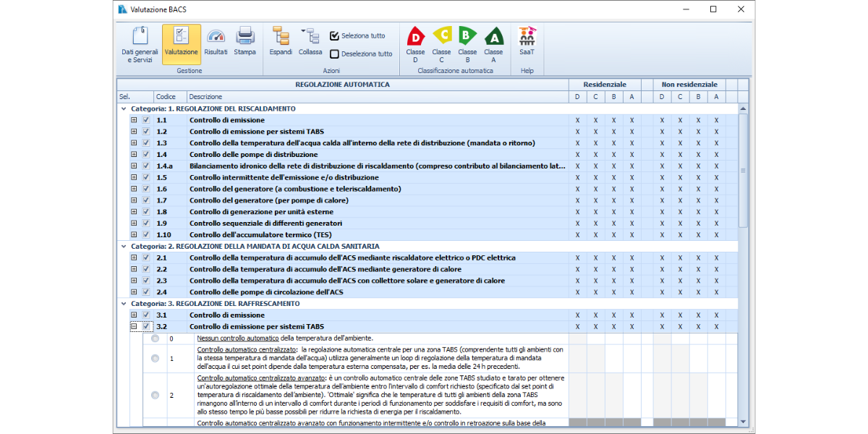Image resolution: width=868 pixels, height=434 pixels.
Task: Click row 1.8 'Controllo di generazione per unità esterne' text
Action: point(262,212)
